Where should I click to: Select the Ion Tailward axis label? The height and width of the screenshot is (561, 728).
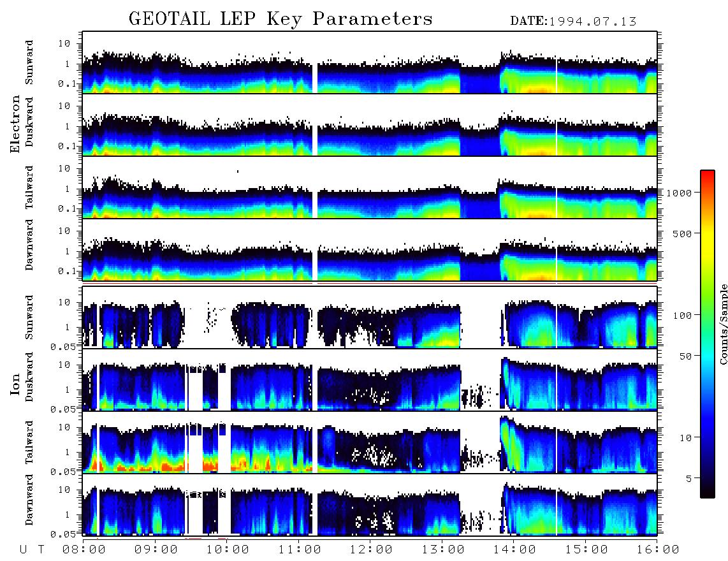pyautogui.click(x=29, y=442)
